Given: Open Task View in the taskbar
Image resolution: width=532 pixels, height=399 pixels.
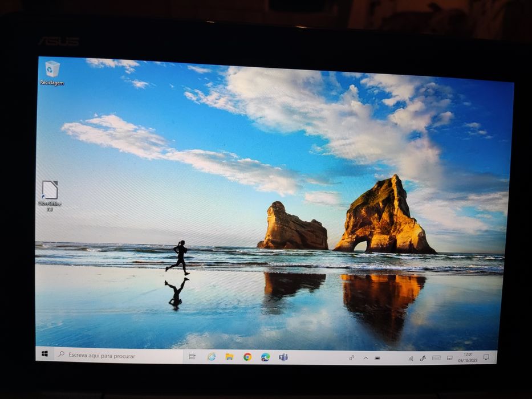Looking at the screenshot, I should point(192,356).
